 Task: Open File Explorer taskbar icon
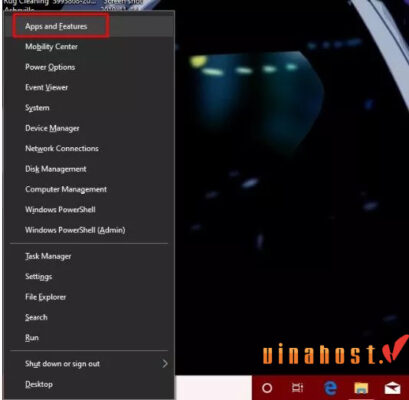[x=361, y=388]
